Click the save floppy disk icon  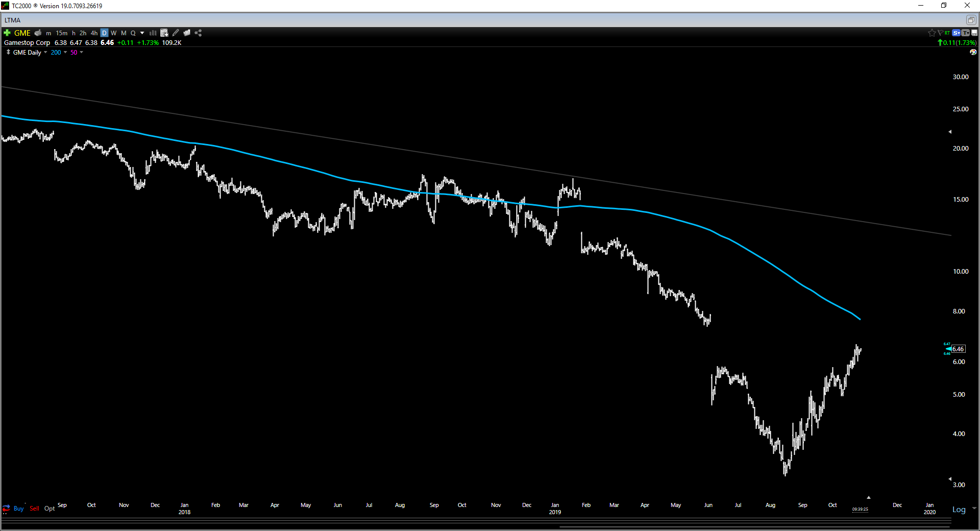[974, 33]
